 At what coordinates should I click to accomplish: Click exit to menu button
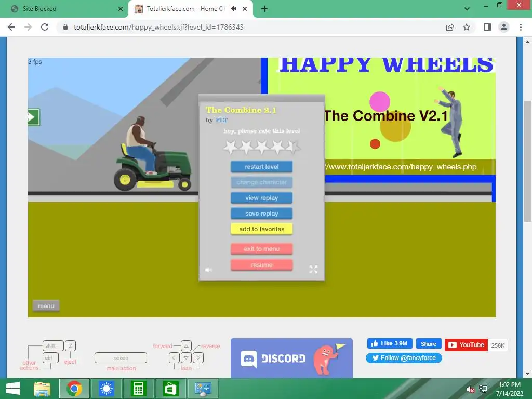click(x=262, y=249)
